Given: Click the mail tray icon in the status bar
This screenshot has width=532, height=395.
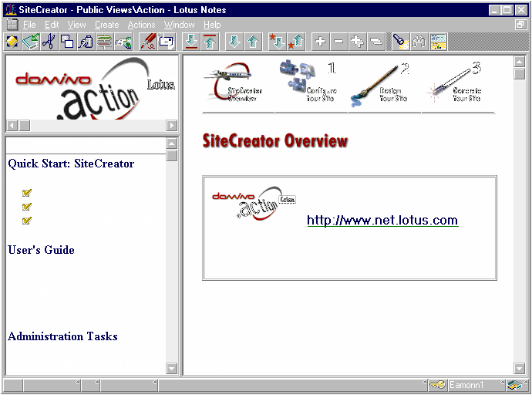Looking at the screenshot, I should click(515, 385).
